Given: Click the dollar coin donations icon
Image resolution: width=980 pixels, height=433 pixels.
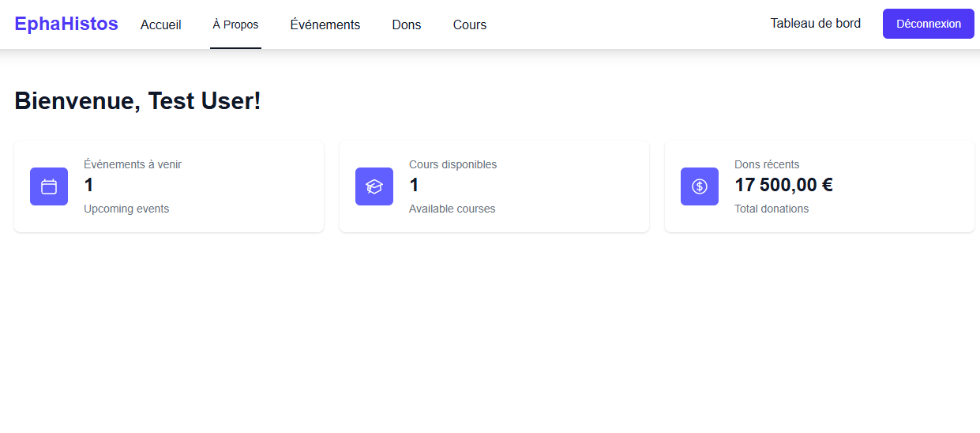Looking at the screenshot, I should pyautogui.click(x=700, y=186).
